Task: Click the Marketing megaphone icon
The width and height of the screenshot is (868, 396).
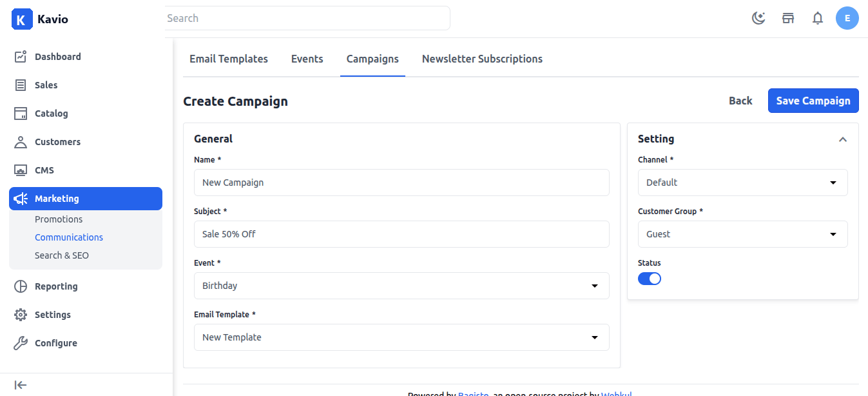Action: (21, 199)
